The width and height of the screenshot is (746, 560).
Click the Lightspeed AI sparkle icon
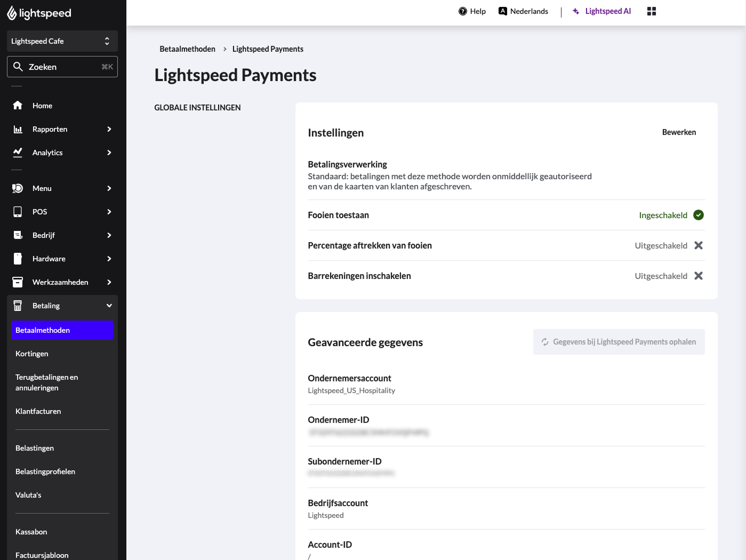click(576, 11)
